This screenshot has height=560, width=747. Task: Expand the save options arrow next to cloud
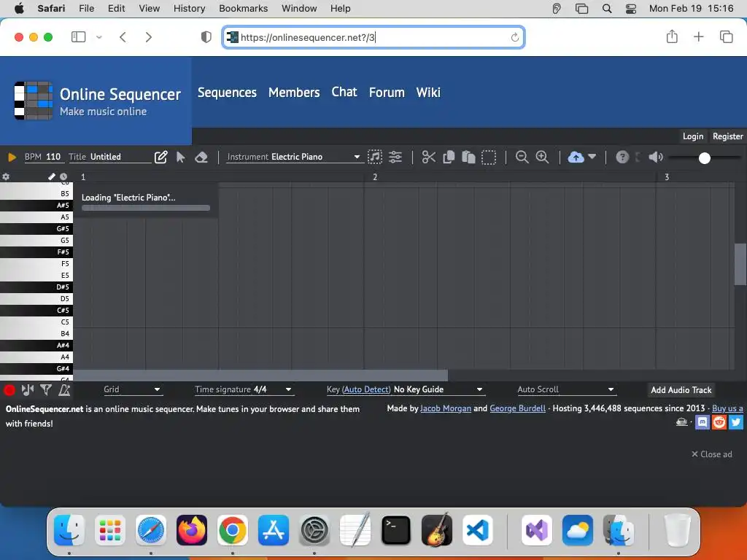[592, 156]
